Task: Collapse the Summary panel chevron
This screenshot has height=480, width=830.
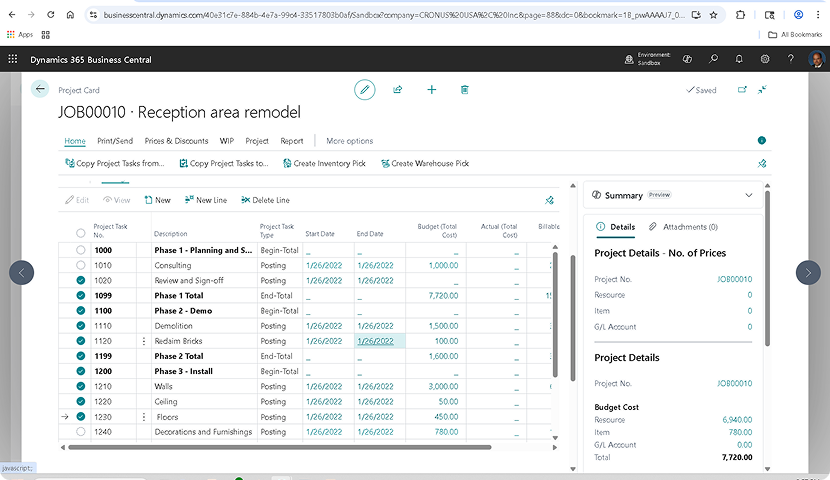Action: (x=749, y=196)
